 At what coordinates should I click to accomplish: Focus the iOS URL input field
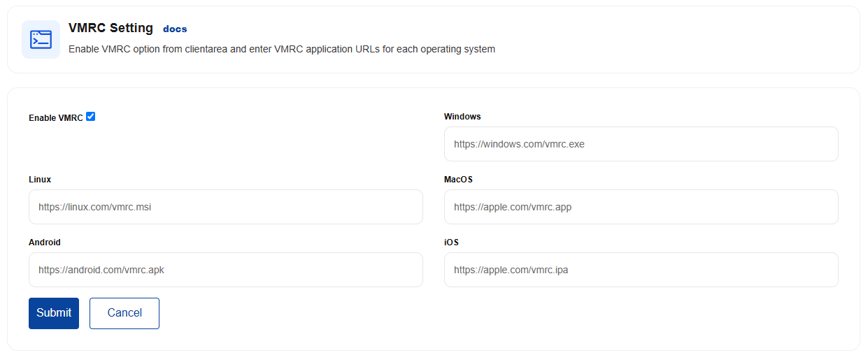[641, 270]
